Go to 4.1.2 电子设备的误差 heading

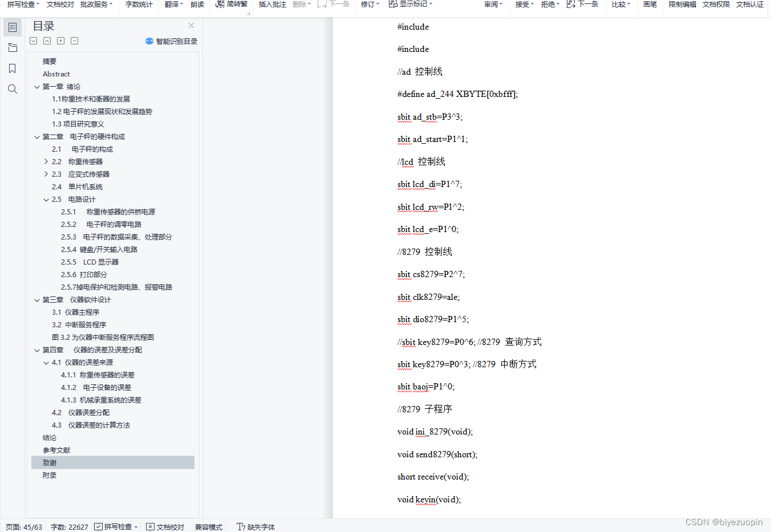(96, 388)
